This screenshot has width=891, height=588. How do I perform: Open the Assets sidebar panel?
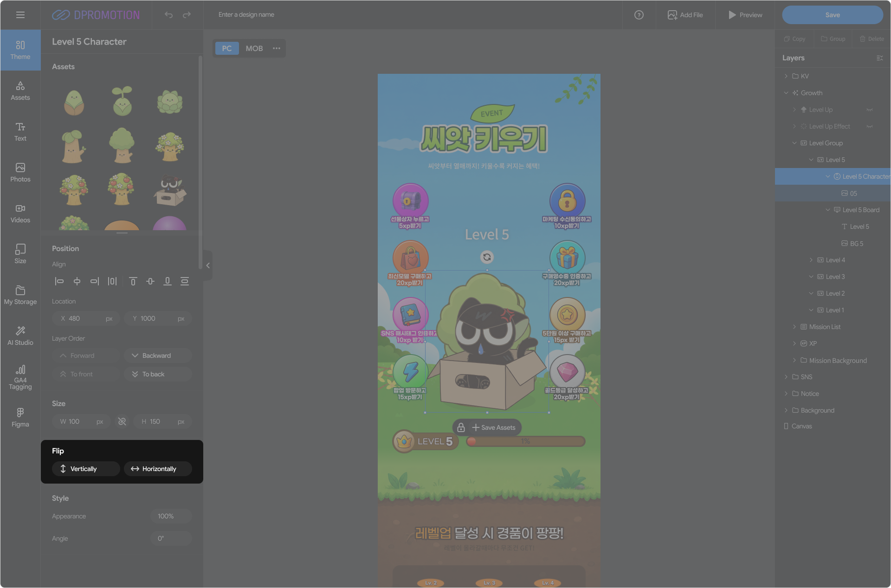point(20,91)
